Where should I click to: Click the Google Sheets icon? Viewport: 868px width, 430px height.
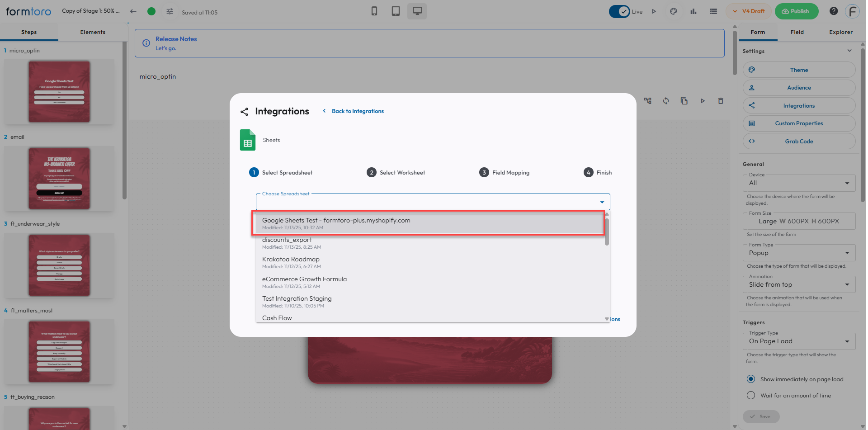pyautogui.click(x=248, y=140)
